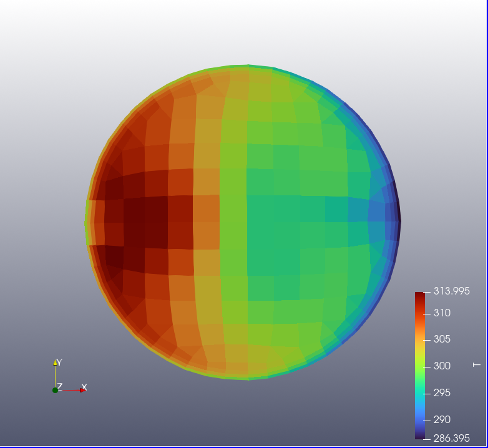
Task: Click the dark blue bottom of legend bar
Action: tap(419, 435)
